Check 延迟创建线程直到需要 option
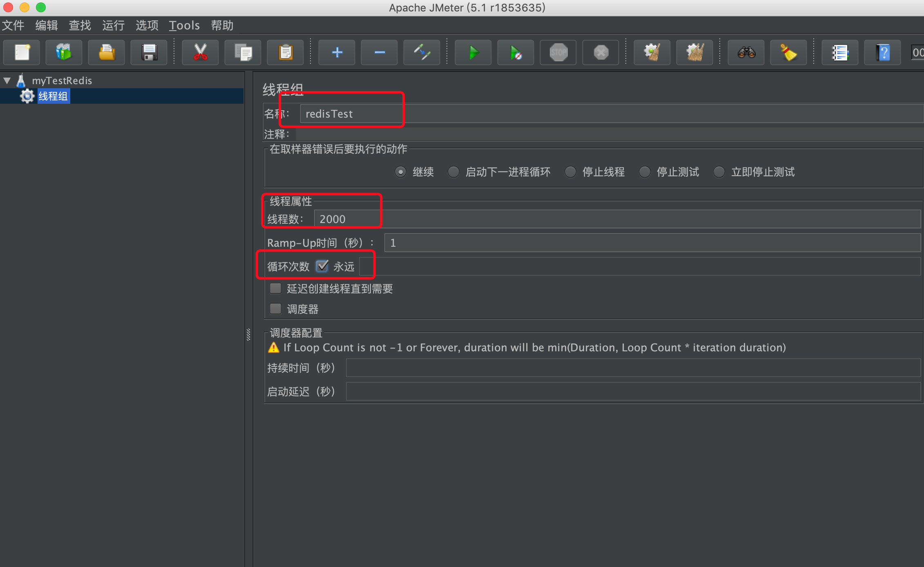Image resolution: width=924 pixels, height=567 pixels. [x=276, y=288]
